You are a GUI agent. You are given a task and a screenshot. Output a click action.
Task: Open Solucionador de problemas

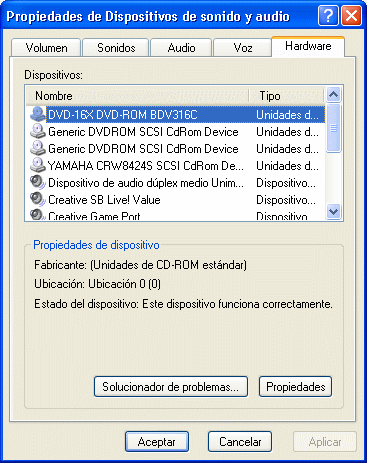click(x=171, y=387)
